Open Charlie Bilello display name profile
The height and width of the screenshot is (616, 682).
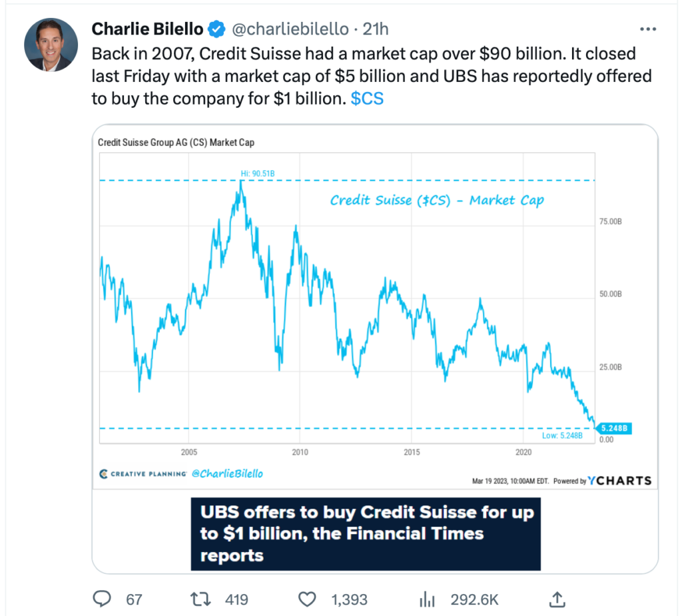click(147, 29)
